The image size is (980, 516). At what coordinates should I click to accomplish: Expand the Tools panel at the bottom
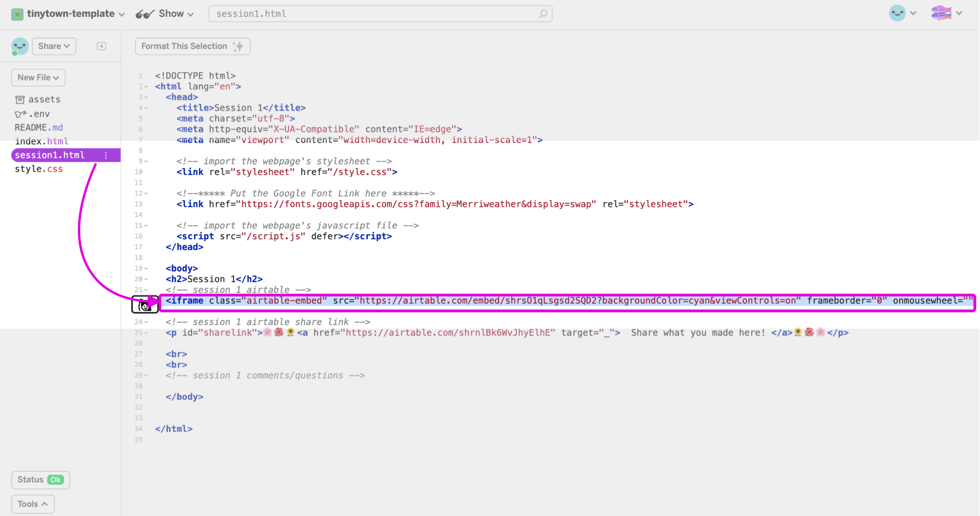pos(32,504)
